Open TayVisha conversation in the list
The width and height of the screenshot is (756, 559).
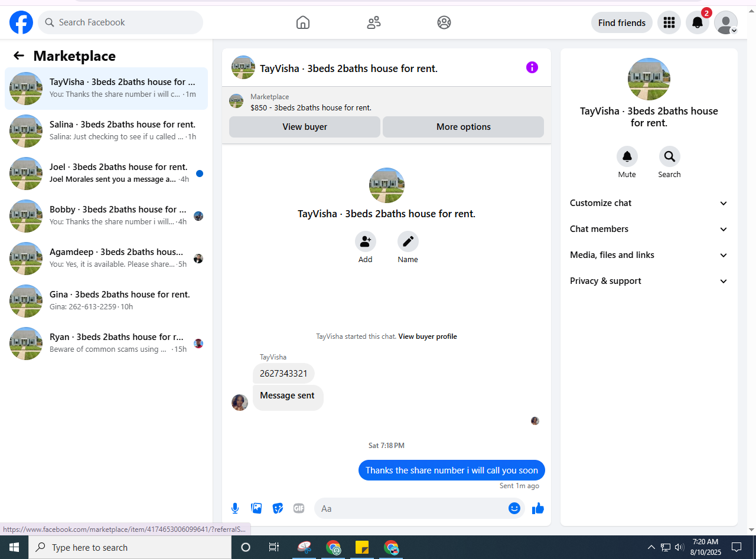pos(106,89)
